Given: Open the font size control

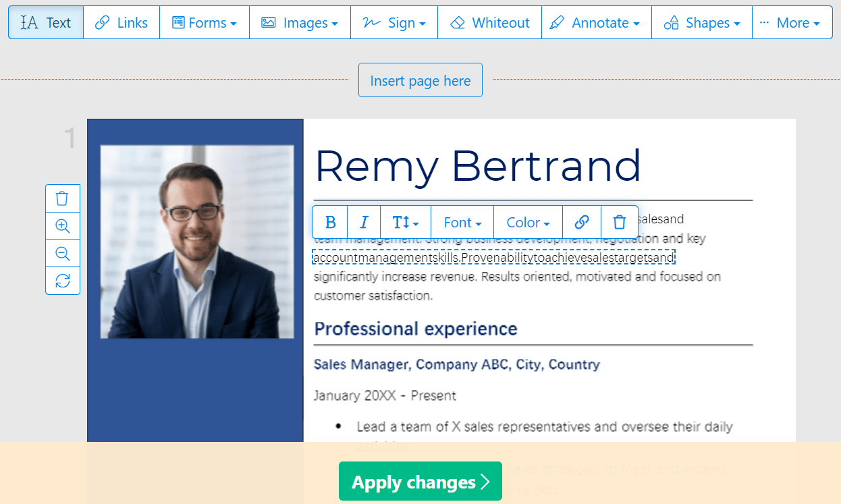Looking at the screenshot, I should [405, 222].
